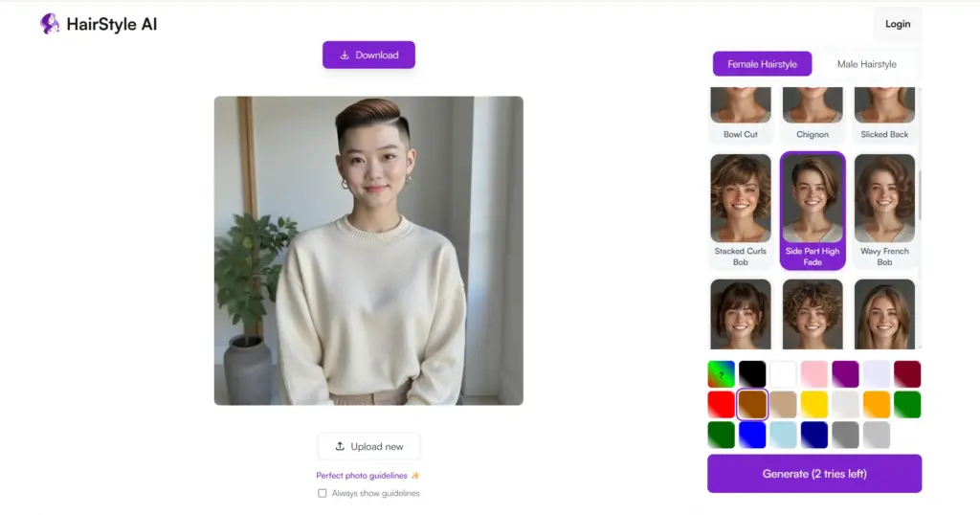Select the Slicked Back hairstyle
This screenshot has height=515, width=980.
[x=884, y=114]
